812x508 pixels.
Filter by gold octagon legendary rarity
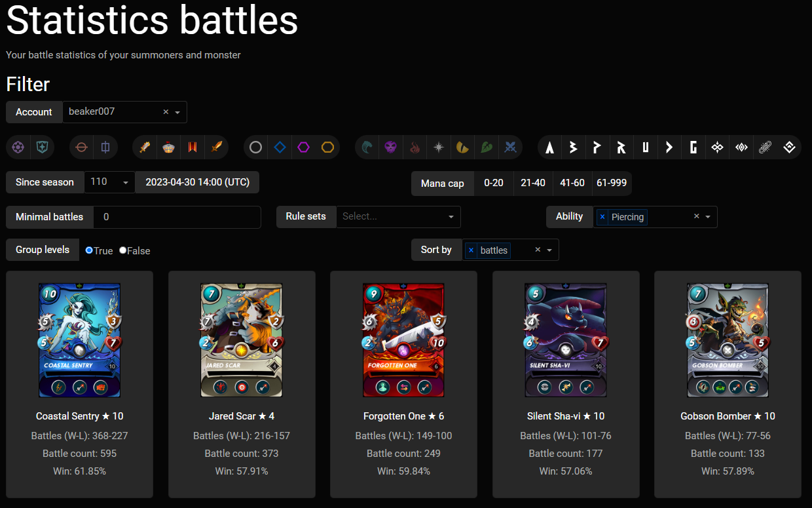pos(328,147)
